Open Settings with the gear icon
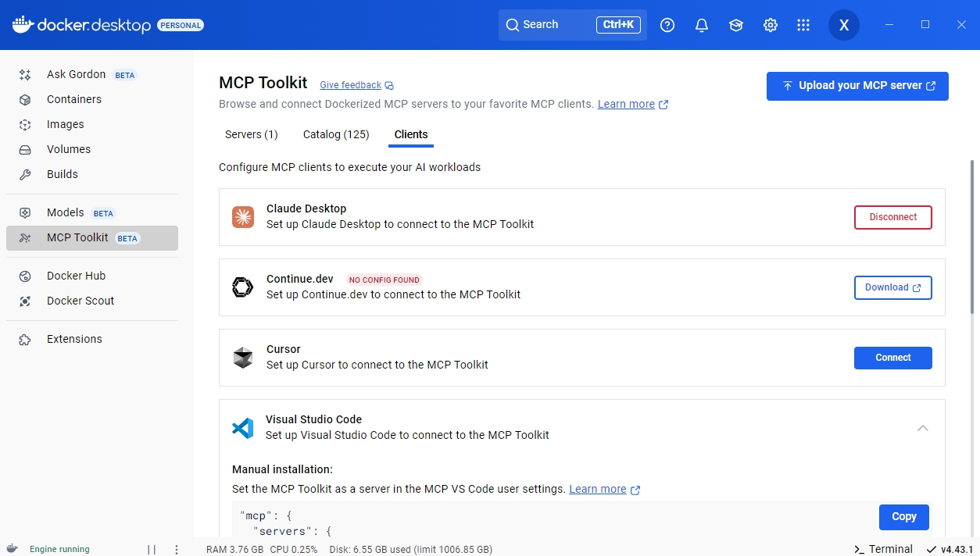The image size is (980, 556). click(771, 25)
